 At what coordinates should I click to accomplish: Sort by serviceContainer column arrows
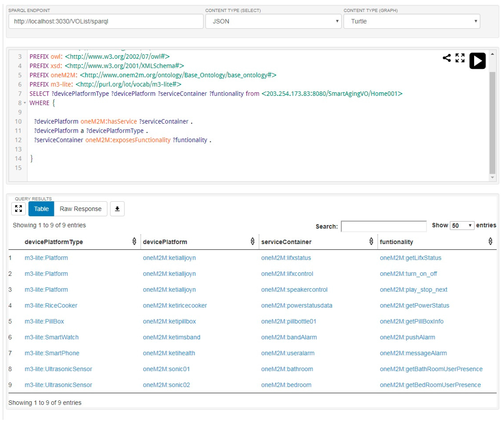tap(371, 241)
